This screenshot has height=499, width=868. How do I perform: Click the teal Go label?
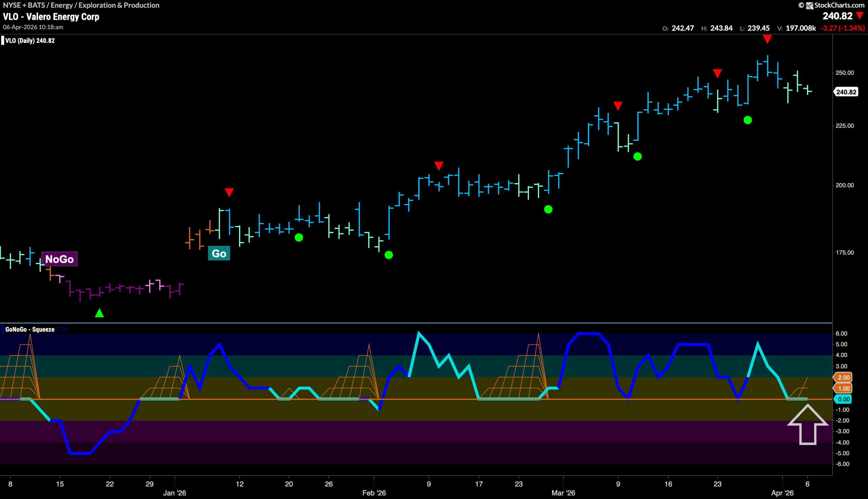219,254
